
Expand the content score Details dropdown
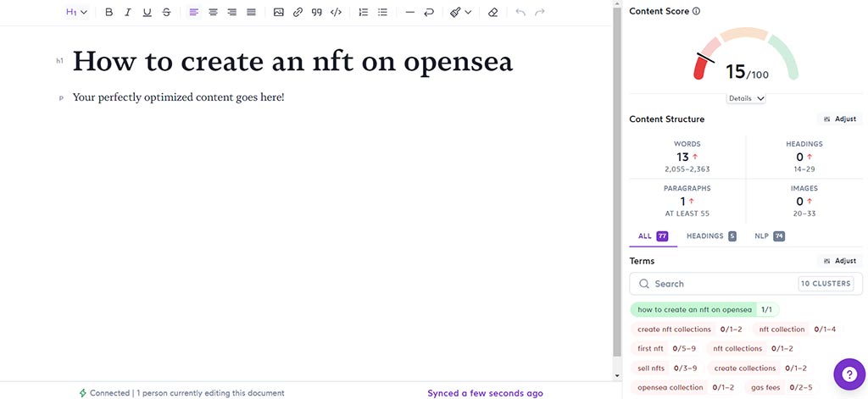tap(746, 98)
